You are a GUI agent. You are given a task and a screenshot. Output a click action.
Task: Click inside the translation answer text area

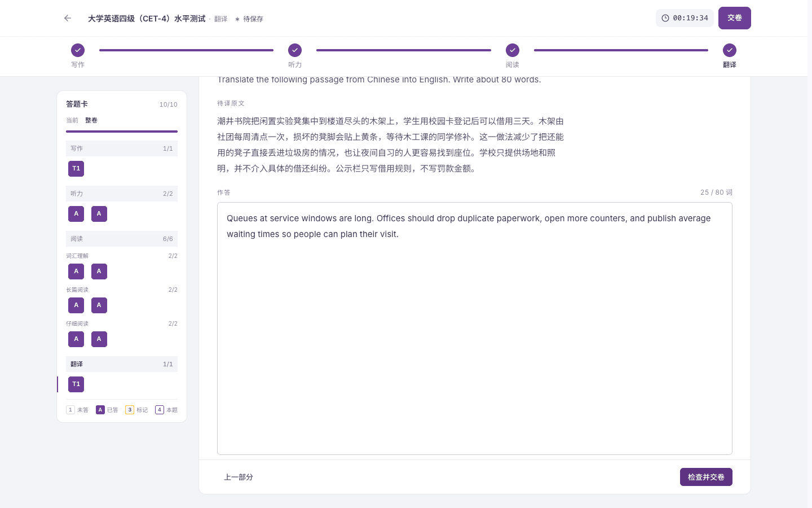pos(475,329)
